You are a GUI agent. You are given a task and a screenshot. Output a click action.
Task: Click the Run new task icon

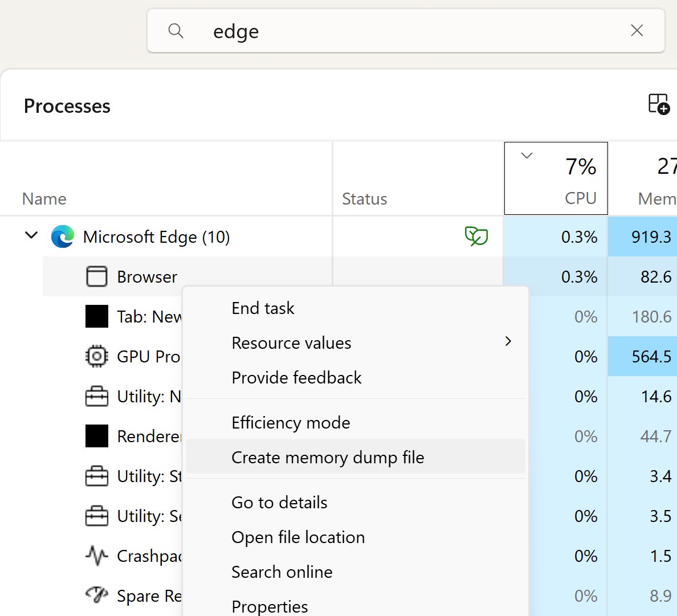(x=659, y=104)
